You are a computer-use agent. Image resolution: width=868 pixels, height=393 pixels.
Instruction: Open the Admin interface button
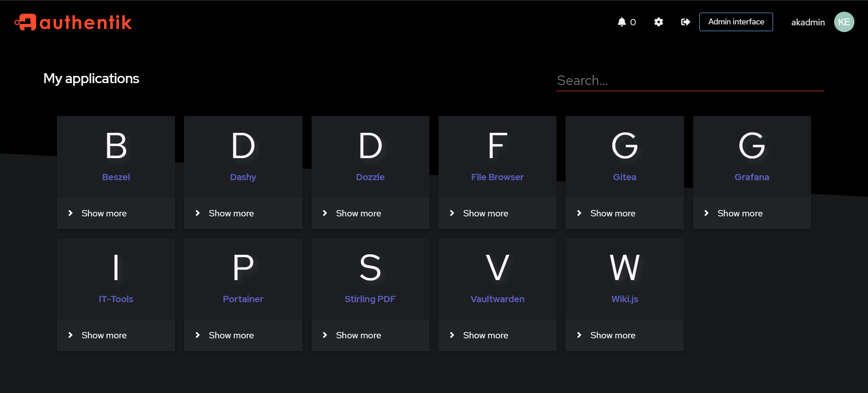point(736,22)
